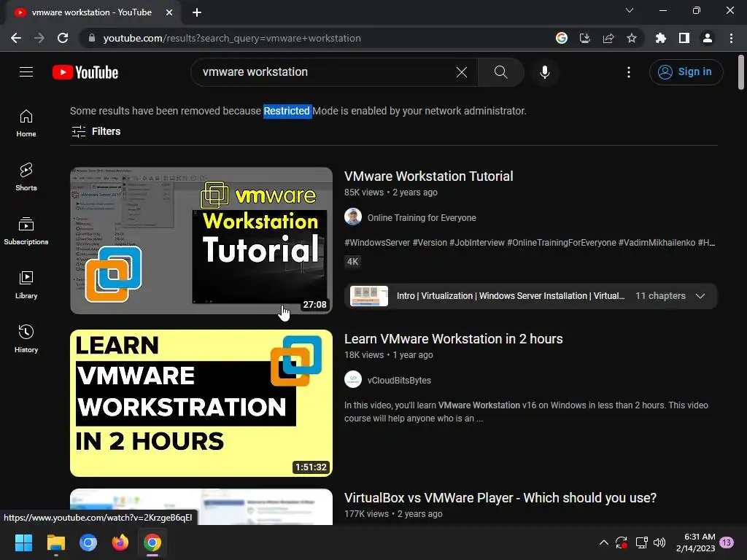The image size is (747, 560).
Task: Open the Extensions puzzle icon
Action: point(661,38)
